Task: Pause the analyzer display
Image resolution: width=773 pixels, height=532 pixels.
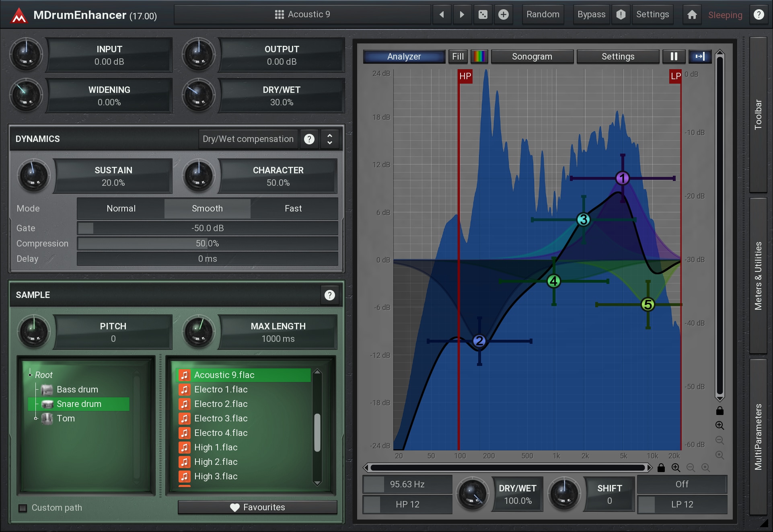Action: [674, 56]
